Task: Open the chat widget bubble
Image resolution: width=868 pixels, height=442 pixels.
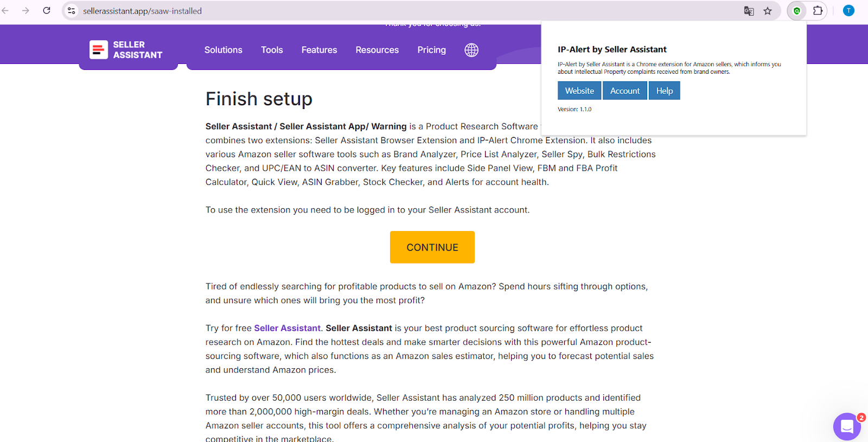Action: tap(846, 427)
